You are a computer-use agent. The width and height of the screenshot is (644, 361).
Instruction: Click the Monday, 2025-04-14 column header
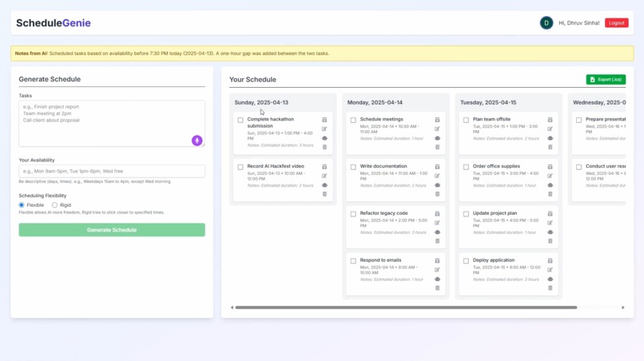tap(375, 103)
